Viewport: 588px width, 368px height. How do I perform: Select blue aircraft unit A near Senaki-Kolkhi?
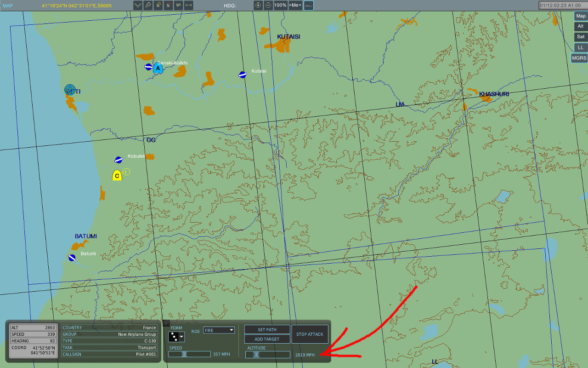click(x=158, y=69)
